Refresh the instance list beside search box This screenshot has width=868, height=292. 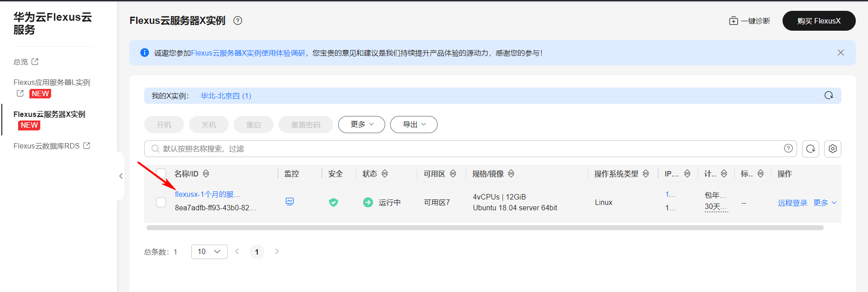(x=810, y=149)
